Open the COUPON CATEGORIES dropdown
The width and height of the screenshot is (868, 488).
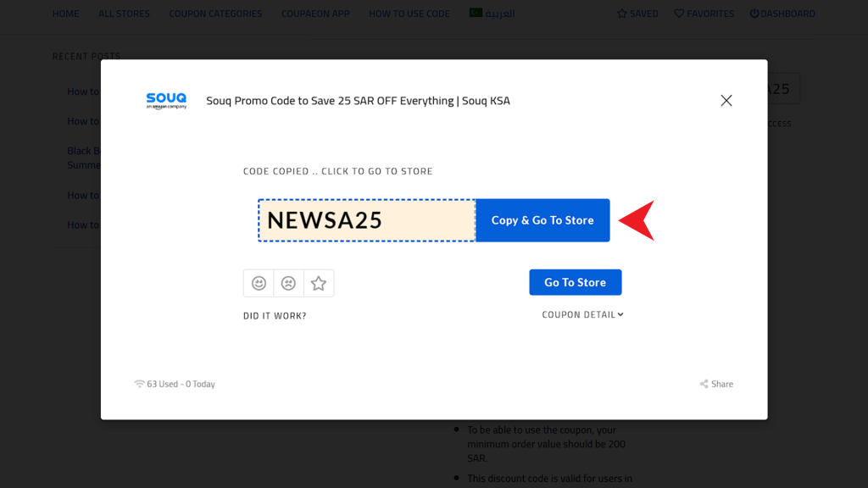[215, 13]
